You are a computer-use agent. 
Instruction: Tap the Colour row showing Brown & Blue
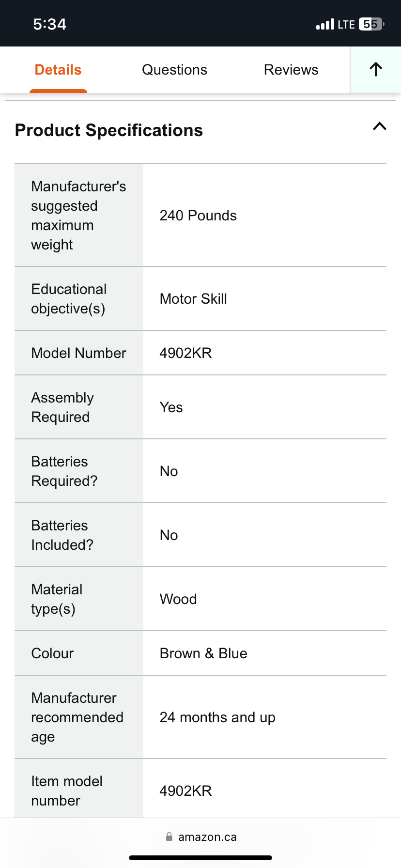tap(203, 653)
